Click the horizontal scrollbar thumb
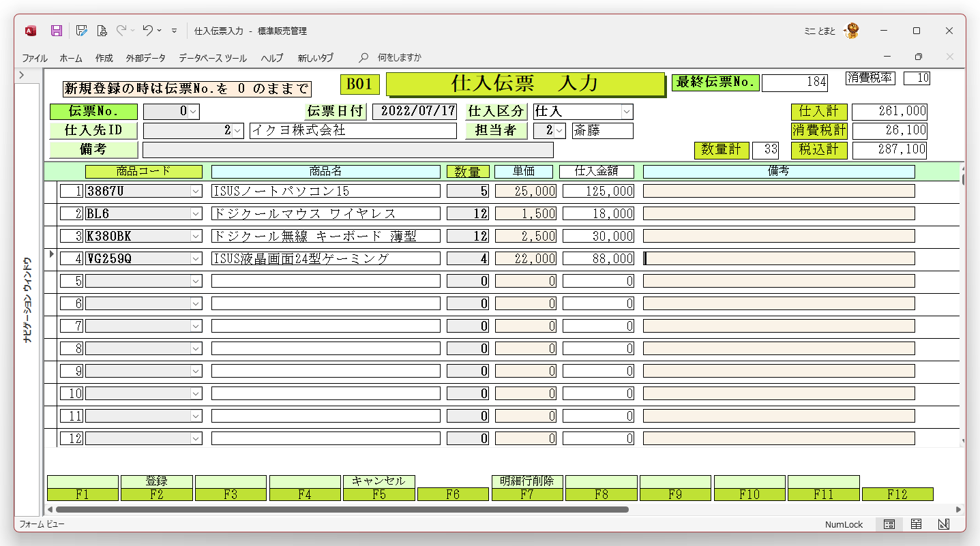Image resolution: width=980 pixels, height=546 pixels. point(342,509)
